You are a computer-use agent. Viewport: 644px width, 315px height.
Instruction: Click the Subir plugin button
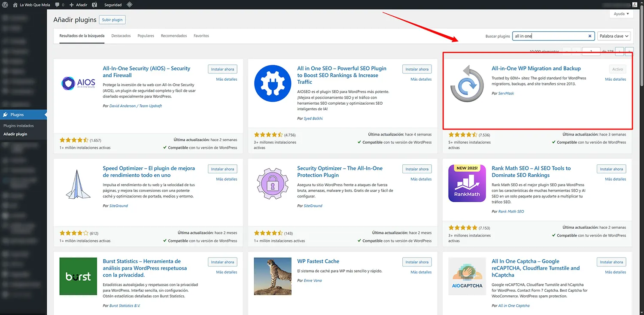pyautogui.click(x=112, y=20)
